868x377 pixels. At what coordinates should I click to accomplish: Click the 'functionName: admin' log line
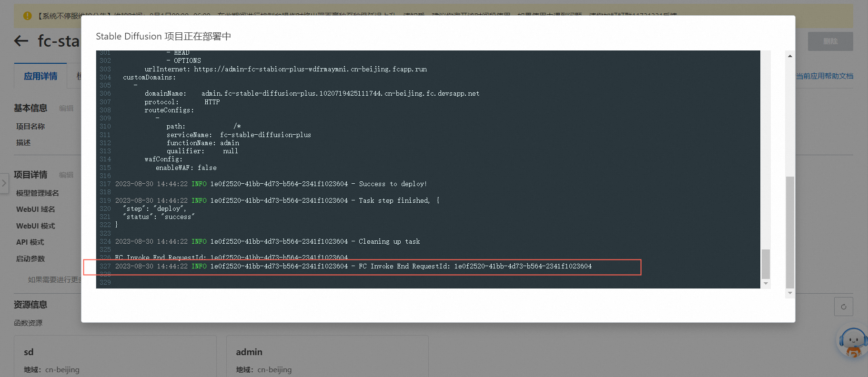[x=203, y=143]
